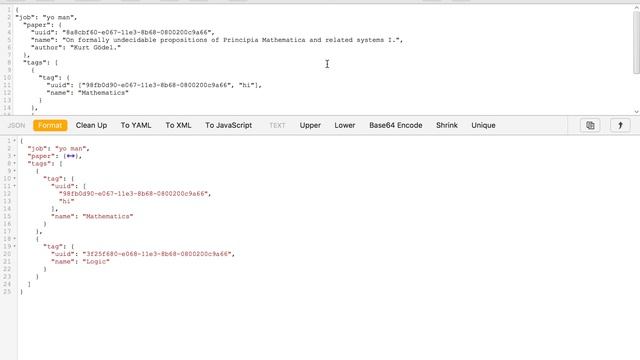Viewport: 640px width, 360px height.
Task: Select the Shrink option
Action: [x=447, y=125]
